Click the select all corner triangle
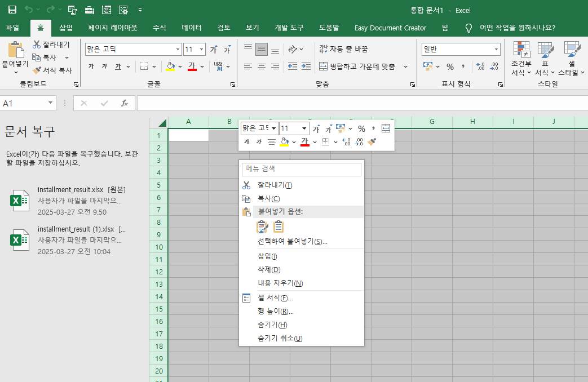The width and height of the screenshot is (588, 382). click(162, 123)
